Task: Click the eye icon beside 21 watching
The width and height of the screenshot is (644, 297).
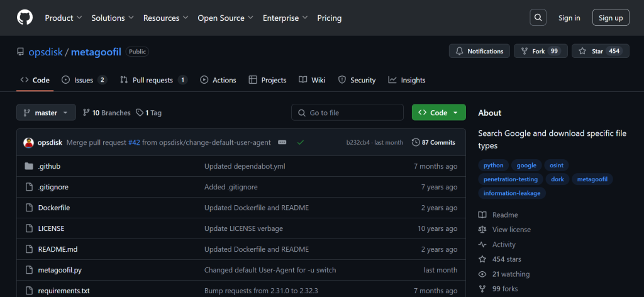Action: pyautogui.click(x=482, y=274)
